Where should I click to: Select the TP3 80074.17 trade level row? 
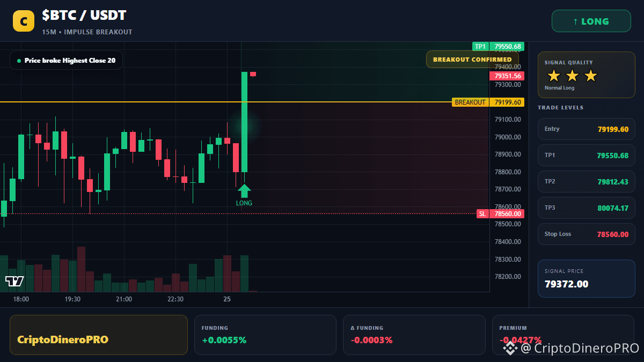(586, 208)
